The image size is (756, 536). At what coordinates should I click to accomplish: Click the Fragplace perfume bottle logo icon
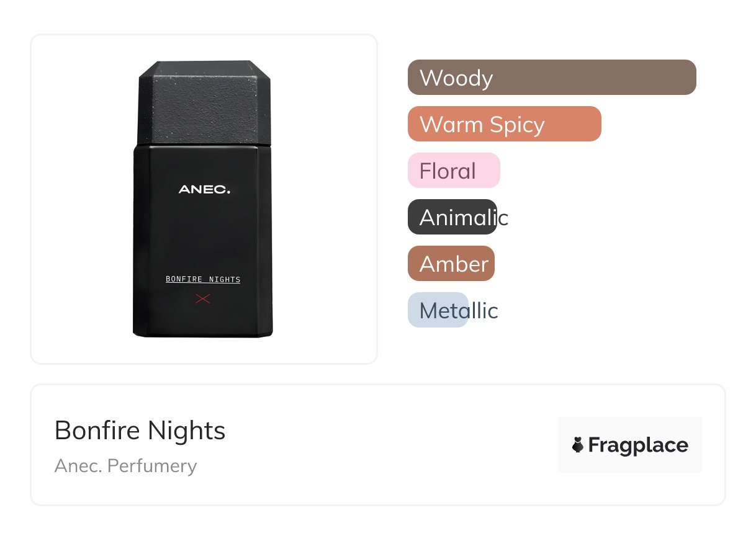578,445
